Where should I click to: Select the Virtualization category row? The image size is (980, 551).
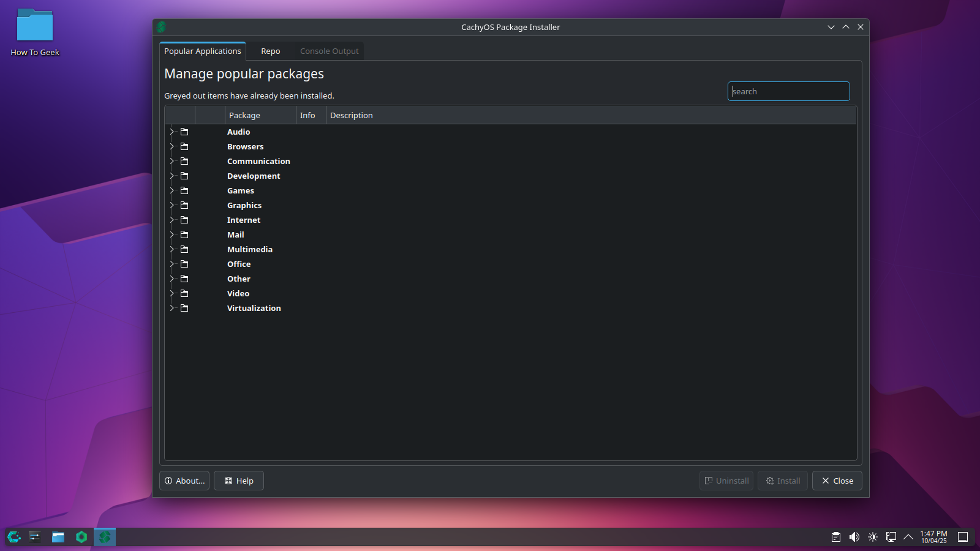[x=254, y=308]
